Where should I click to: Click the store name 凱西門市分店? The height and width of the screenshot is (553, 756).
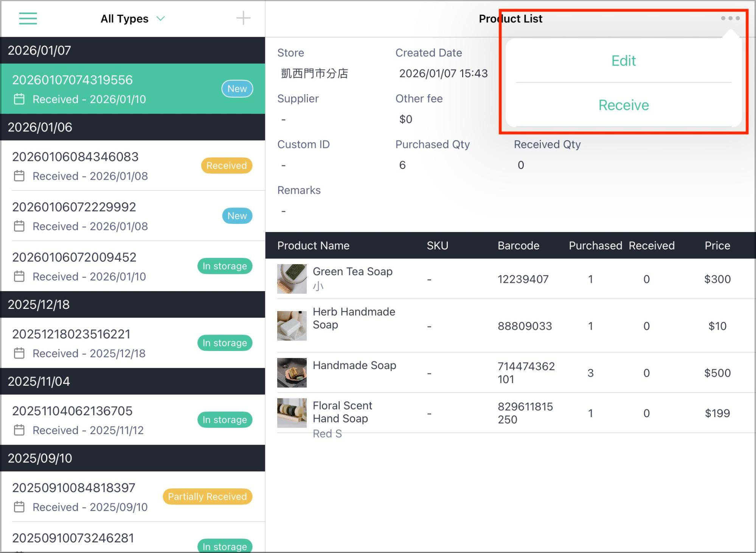[x=315, y=73]
